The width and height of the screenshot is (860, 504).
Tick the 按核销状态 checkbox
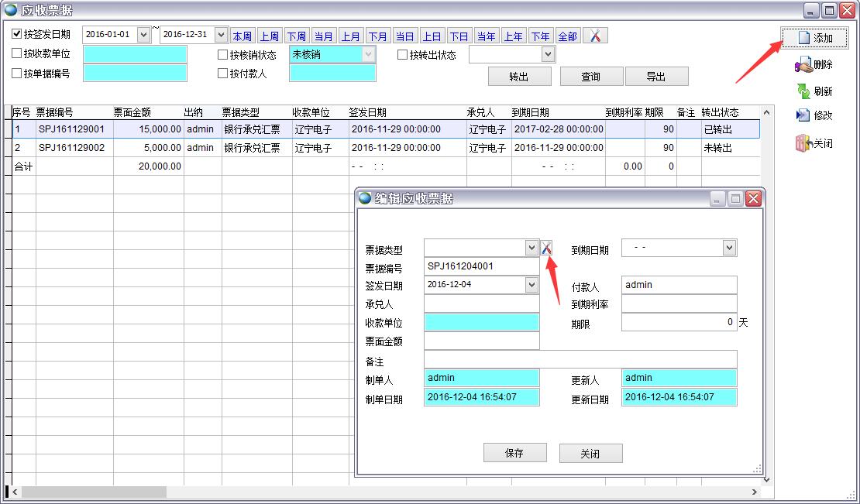(223, 55)
